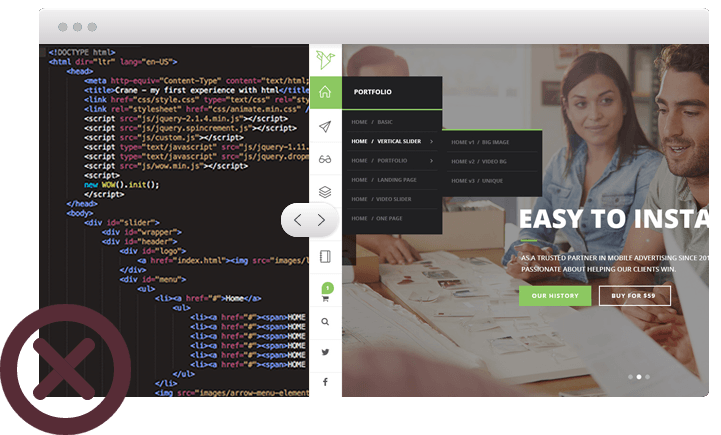Viewport: 721px width, 435px height.
Task: Click the cart item count badge
Action: [x=327, y=288]
